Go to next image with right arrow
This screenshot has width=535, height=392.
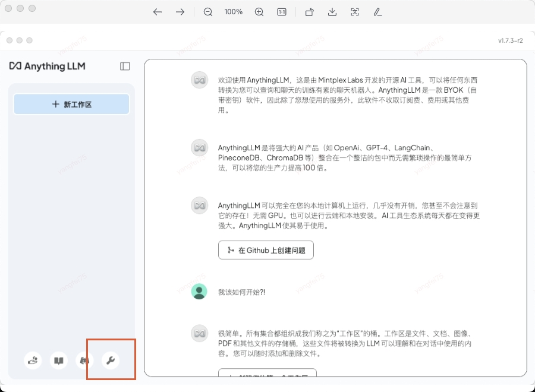[x=180, y=12]
